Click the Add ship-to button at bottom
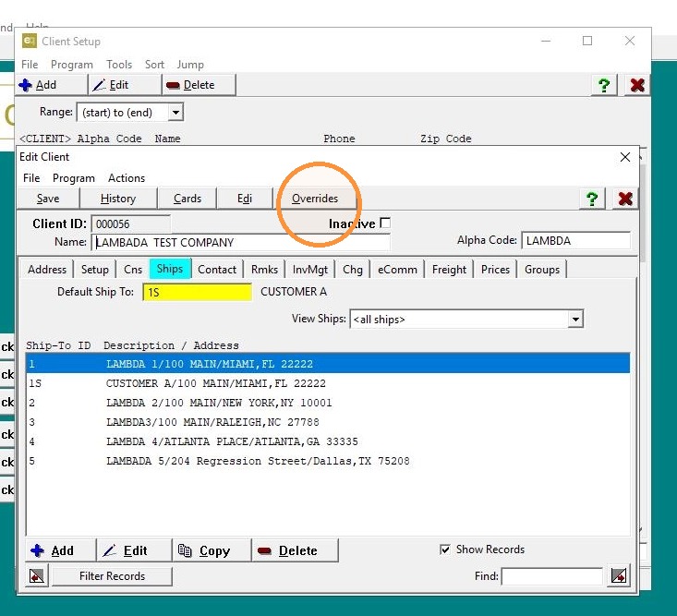The height and width of the screenshot is (616, 677). tap(60, 550)
